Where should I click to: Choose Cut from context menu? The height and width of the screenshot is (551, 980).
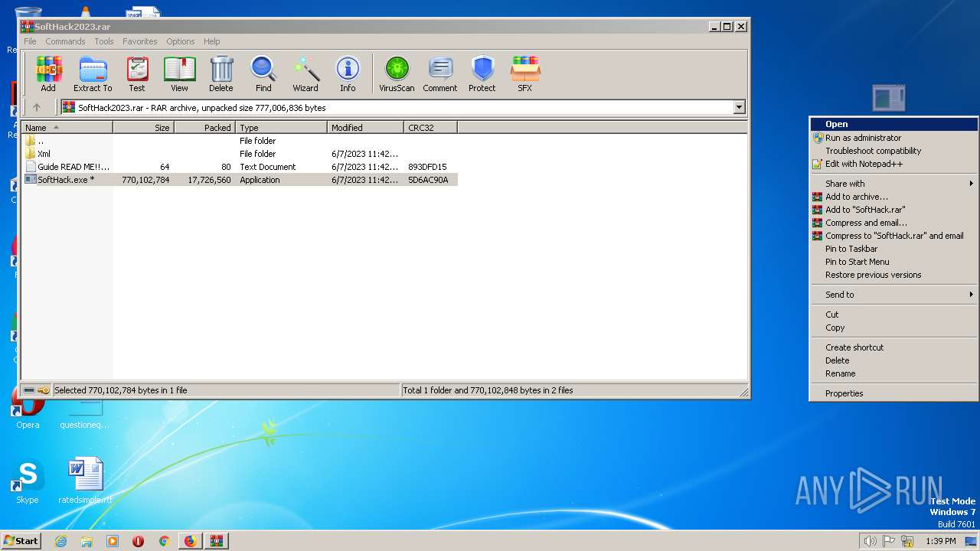(893, 315)
